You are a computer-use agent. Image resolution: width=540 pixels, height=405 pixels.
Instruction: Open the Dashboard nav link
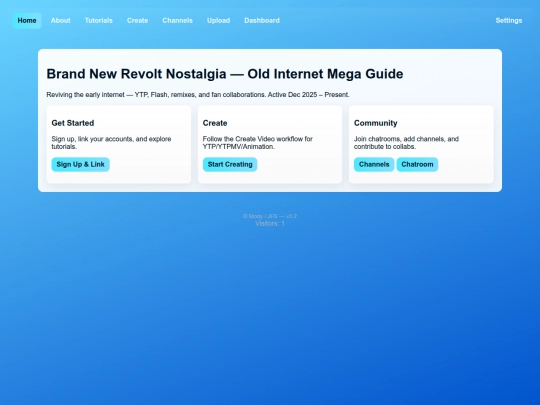262,21
